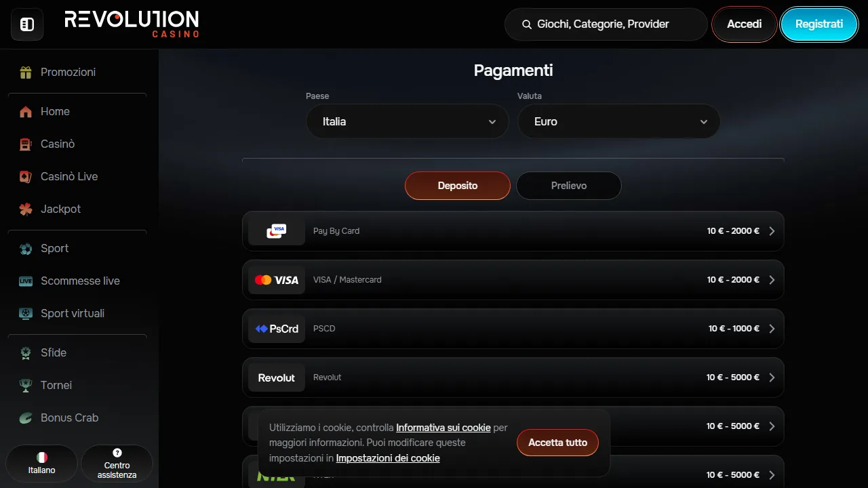This screenshot has width=868, height=488.
Task: Click the search magnifier icon
Action: coord(526,24)
